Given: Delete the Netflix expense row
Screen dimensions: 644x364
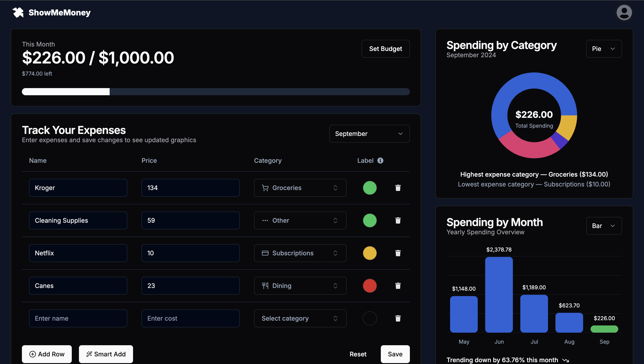Looking at the screenshot, I should (398, 253).
